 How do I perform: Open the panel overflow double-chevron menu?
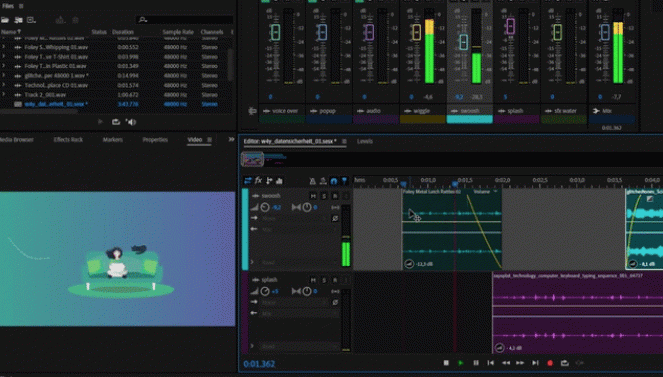(231, 139)
